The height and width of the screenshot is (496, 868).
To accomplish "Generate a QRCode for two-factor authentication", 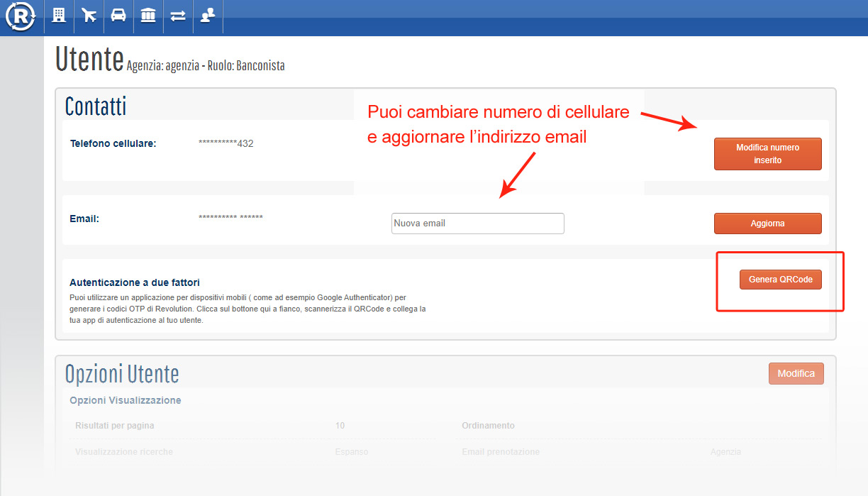I will pos(780,279).
